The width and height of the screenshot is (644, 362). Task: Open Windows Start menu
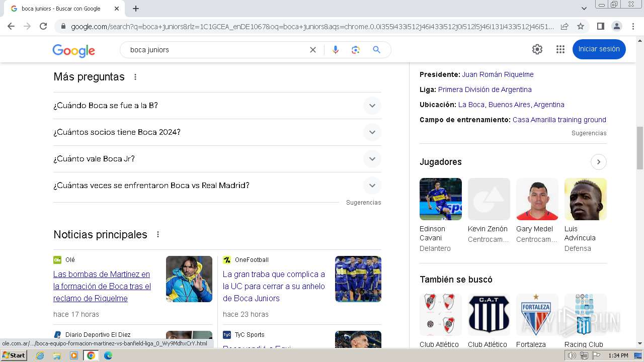[14, 355]
